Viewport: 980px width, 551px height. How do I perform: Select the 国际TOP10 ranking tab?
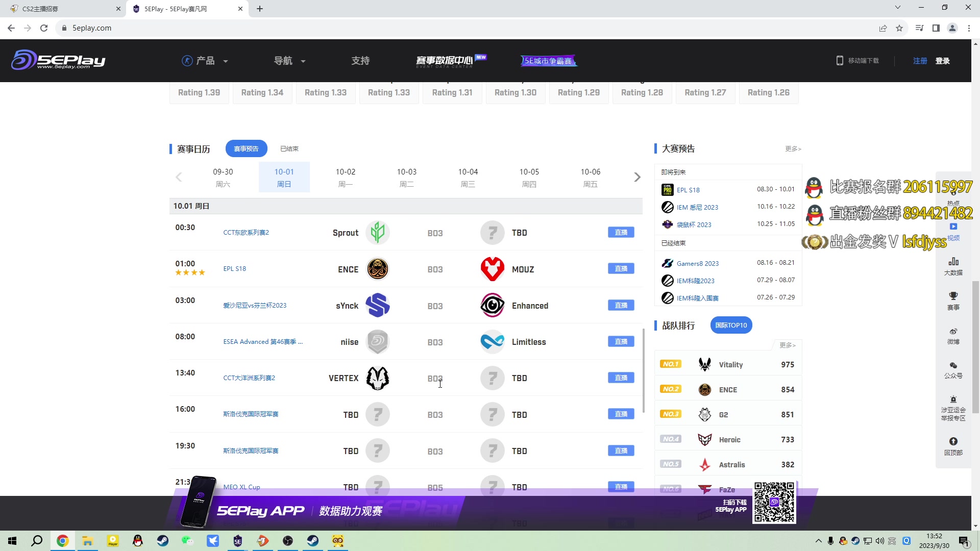pos(731,325)
